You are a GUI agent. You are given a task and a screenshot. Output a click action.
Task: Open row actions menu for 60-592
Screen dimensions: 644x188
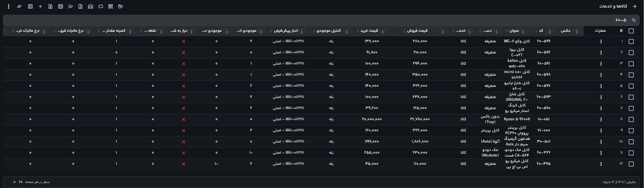(601, 53)
